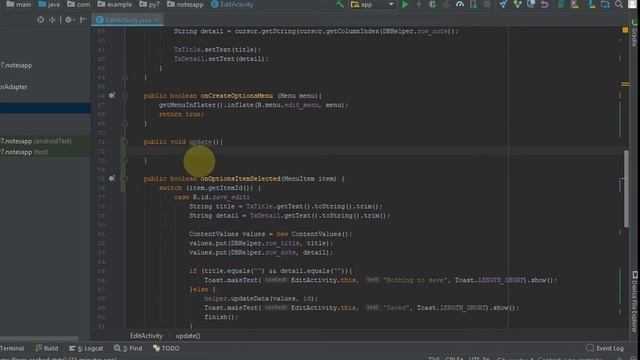Click update() in the bottom editor breadcrumb

(x=188, y=336)
